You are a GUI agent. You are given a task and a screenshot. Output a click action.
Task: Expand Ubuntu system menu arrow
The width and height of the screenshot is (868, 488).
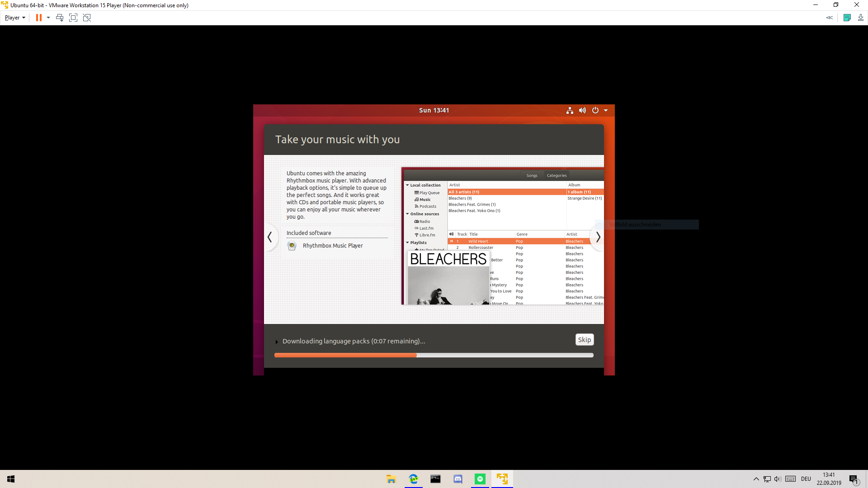coord(606,110)
